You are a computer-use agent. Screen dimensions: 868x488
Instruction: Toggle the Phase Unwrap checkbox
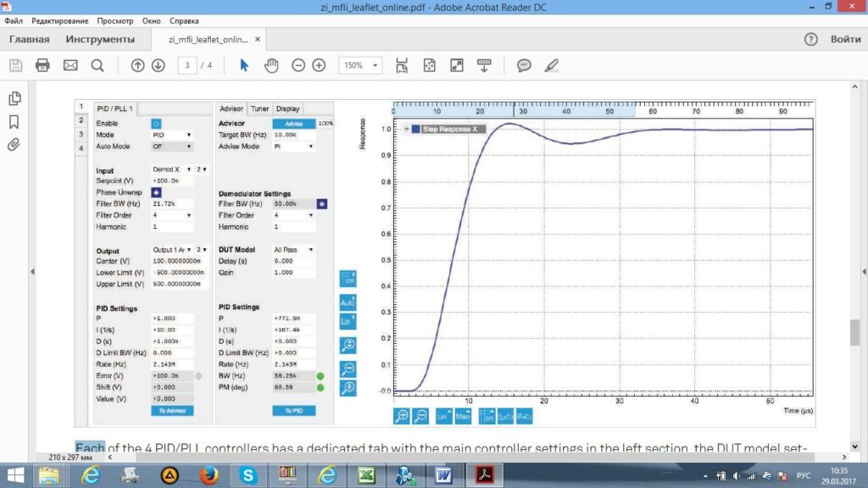[x=156, y=192]
